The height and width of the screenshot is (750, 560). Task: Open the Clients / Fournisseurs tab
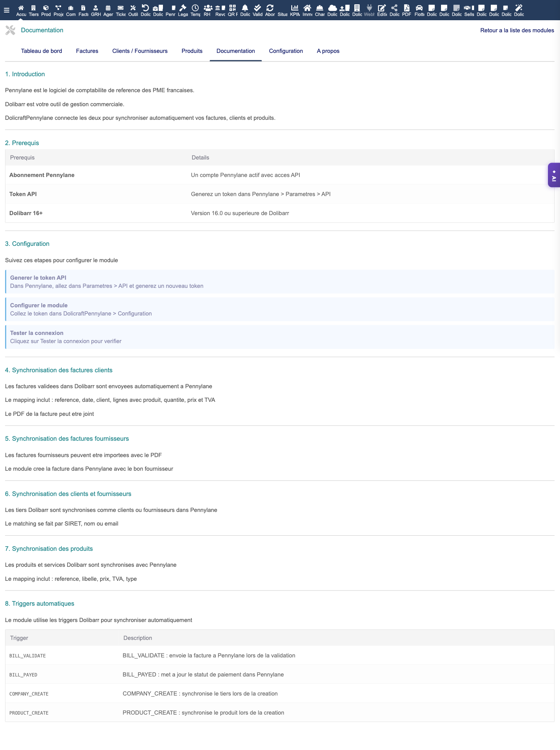[140, 51]
